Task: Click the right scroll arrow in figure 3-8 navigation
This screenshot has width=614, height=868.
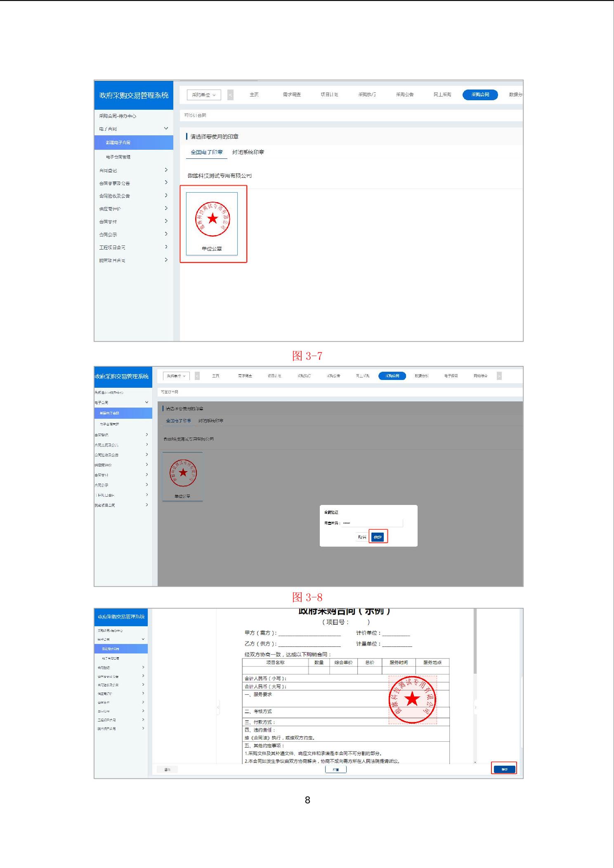Action: (499, 376)
